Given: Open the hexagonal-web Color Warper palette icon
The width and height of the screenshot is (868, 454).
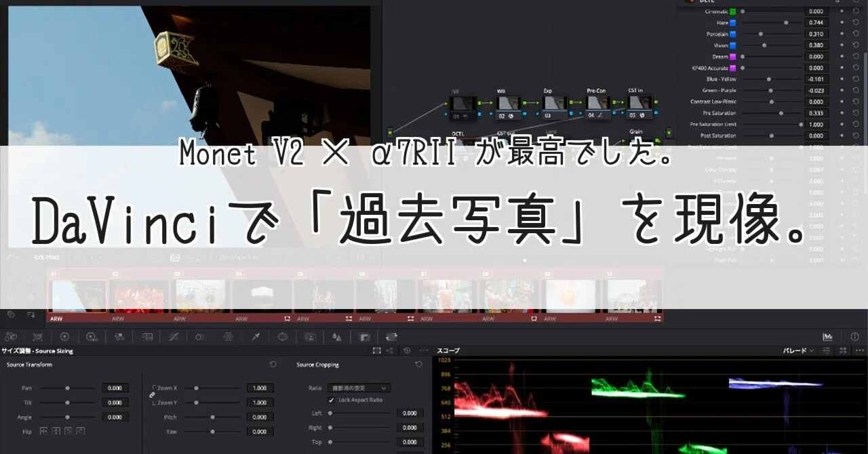Looking at the screenshot, I should click(229, 336).
